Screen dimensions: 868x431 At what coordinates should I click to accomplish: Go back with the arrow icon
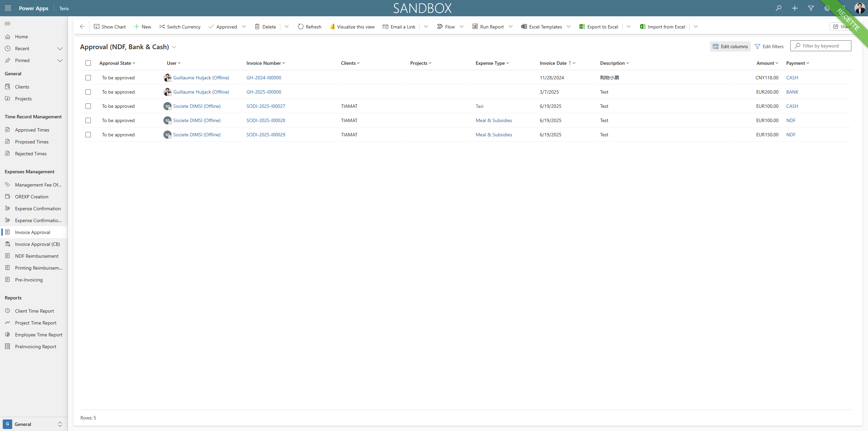pyautogui.click(x=82, y=26)
